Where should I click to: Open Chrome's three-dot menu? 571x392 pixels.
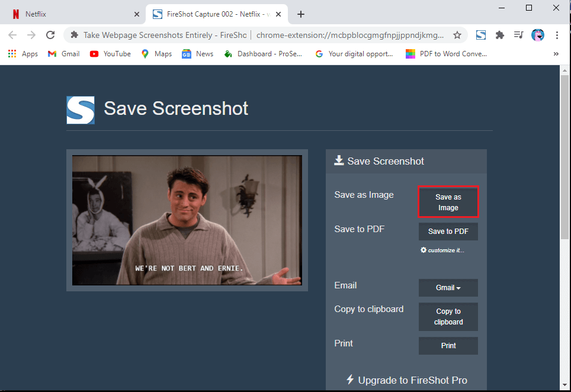(557, 35)
